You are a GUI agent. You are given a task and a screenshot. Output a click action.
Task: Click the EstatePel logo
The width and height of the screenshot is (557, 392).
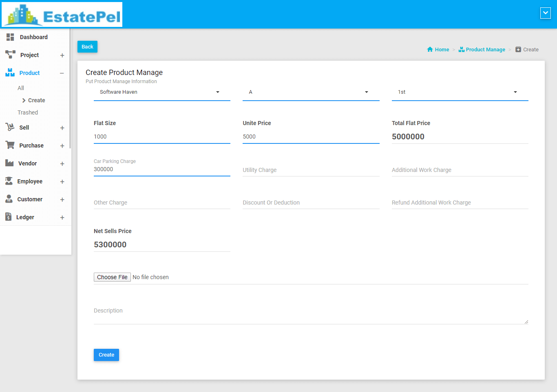(62, 15)
